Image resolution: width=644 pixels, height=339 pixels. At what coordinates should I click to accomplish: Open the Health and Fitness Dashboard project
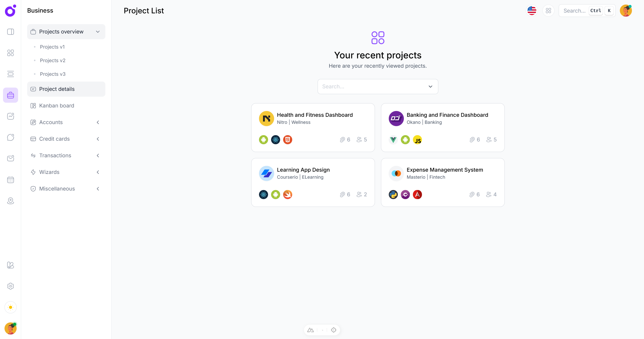coord(313,127)
